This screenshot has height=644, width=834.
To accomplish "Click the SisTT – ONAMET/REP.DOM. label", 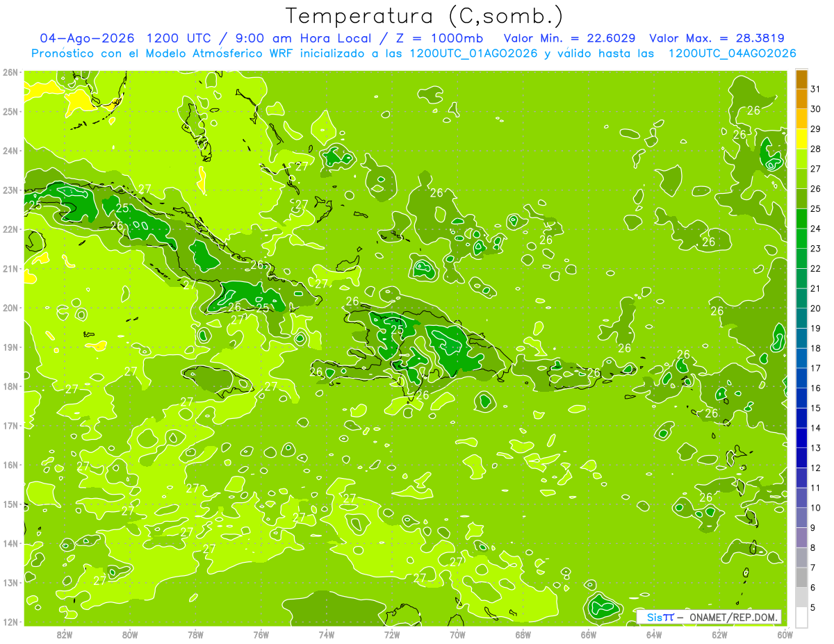I will (x=709, y=617).
